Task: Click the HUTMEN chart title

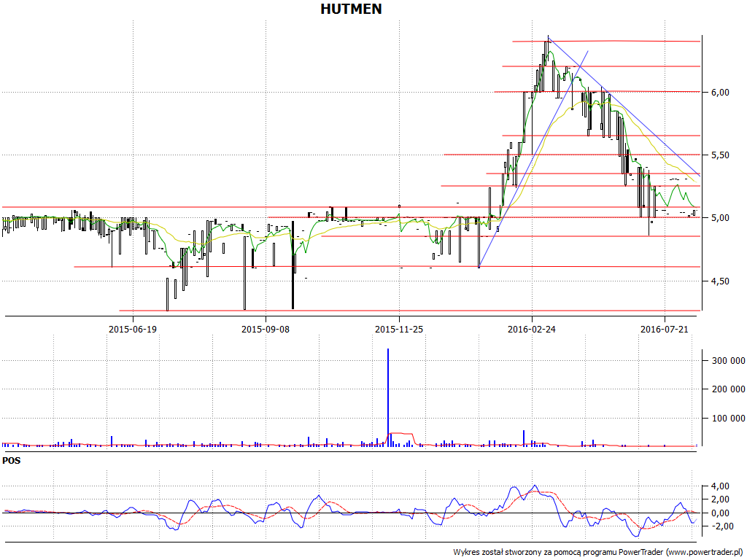Action: tap(351, 9)
